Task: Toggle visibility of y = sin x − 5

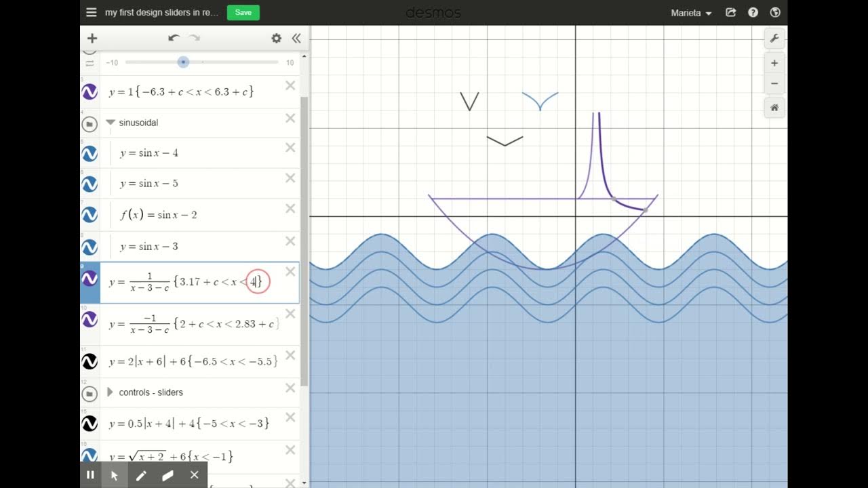Action: coord(90,184)
